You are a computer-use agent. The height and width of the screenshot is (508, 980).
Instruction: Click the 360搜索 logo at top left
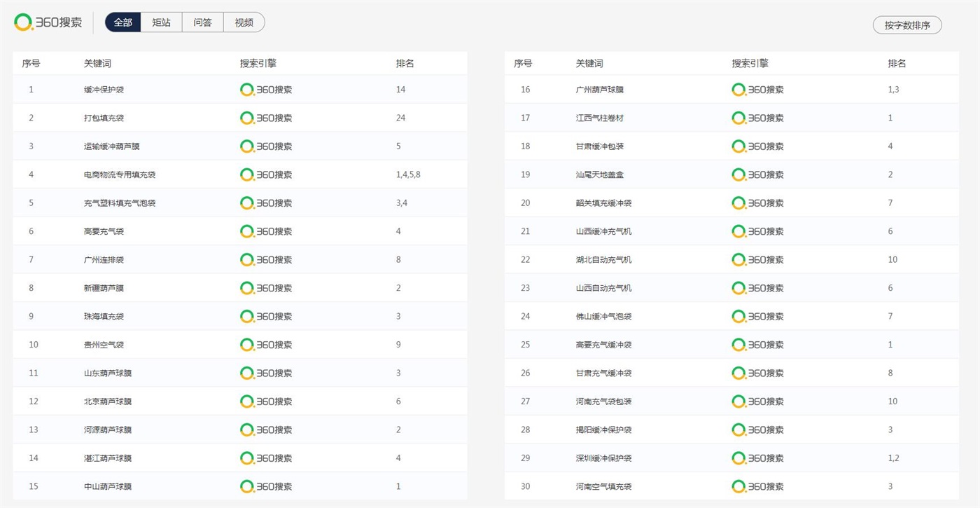click(48, 22)
